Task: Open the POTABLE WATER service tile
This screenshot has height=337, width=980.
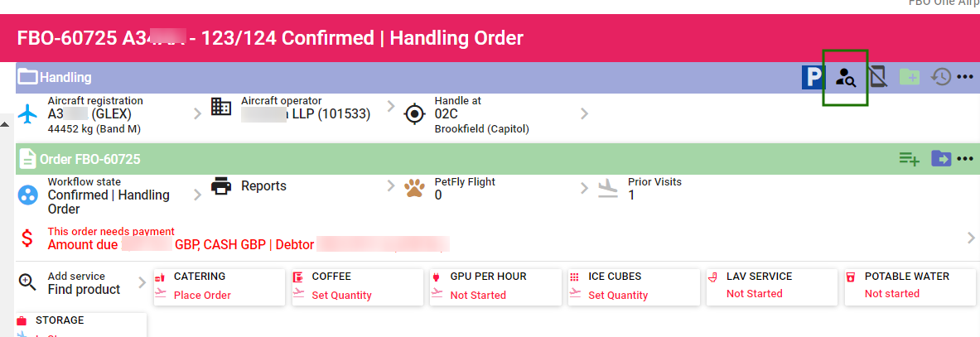Action: pos(910,287)
